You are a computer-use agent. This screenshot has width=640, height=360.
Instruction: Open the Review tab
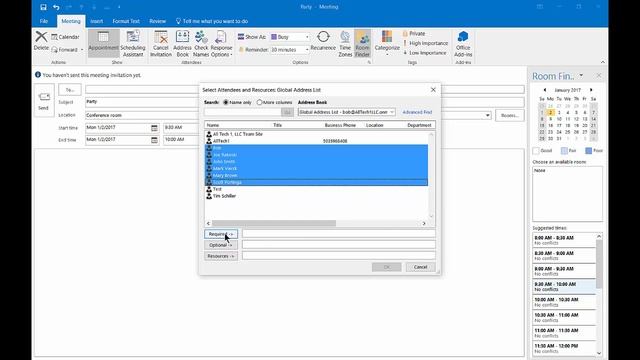click(158, 21)
